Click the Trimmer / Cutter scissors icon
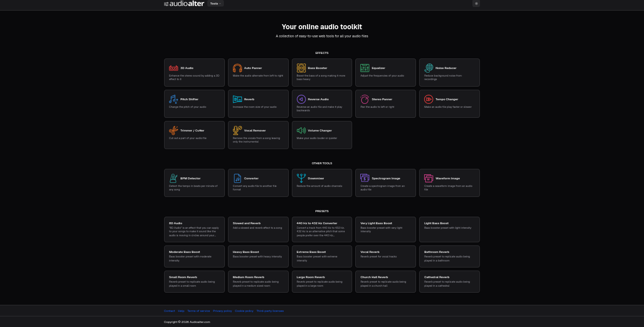644x327 pixels. click(x=174, y=130)
